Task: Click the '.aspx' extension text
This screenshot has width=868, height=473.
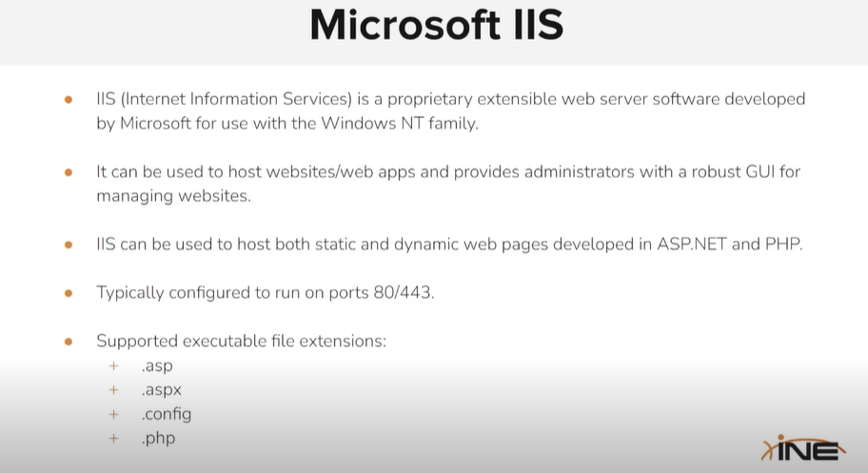Action: [x=161, y=390]
